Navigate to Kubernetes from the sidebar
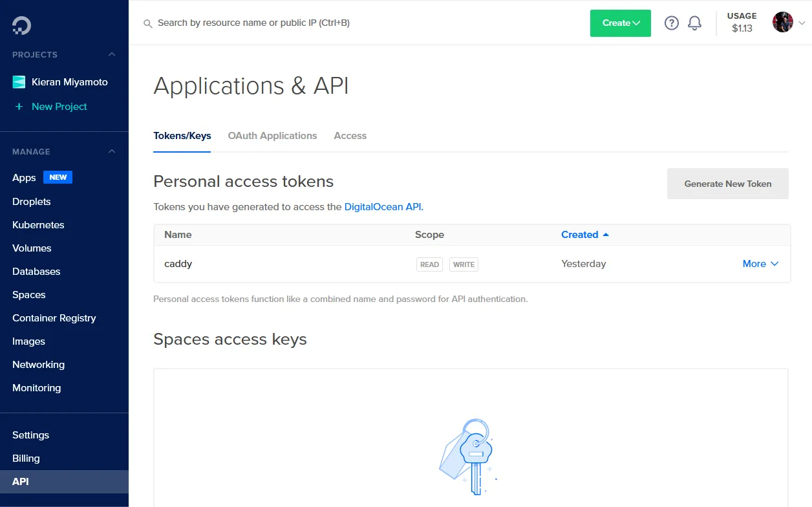 37,224
